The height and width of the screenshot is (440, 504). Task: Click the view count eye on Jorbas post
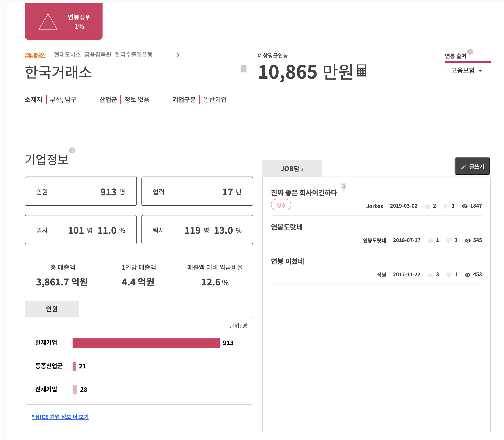(464, 206)
